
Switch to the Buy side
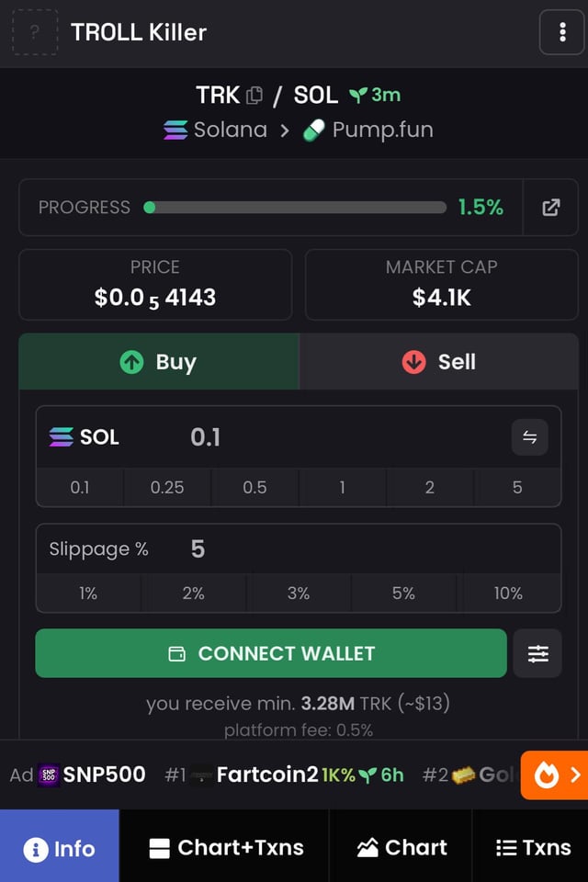click(159, 362)
